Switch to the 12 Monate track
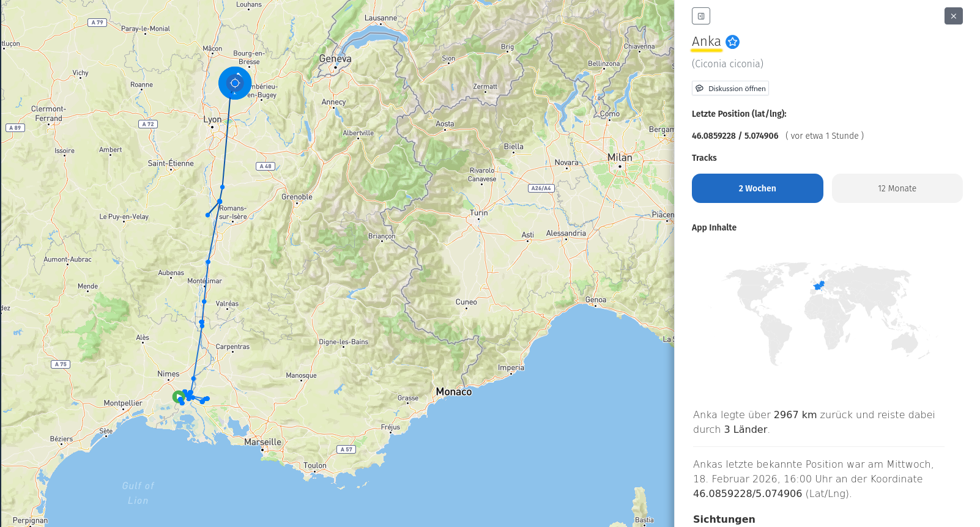 pos(897,188)
